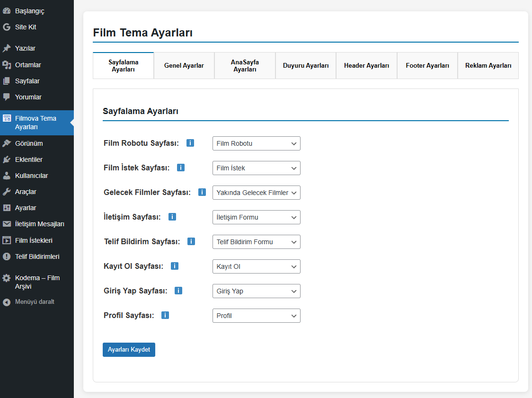This screenshot has height=398, width=532.
Task: Click the info icon beside Film Robotu Sayfası
Action: 190,143
